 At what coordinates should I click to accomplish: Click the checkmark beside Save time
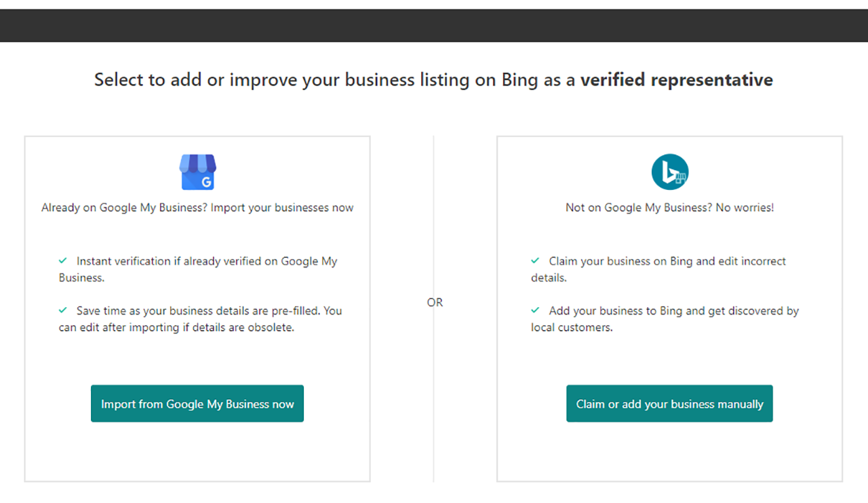tap(62, 310)
